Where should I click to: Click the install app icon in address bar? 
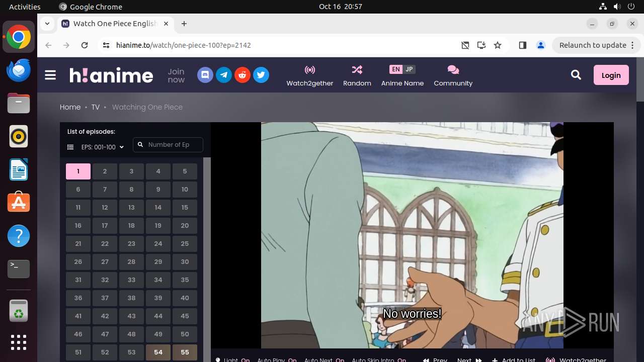(481, 45)
